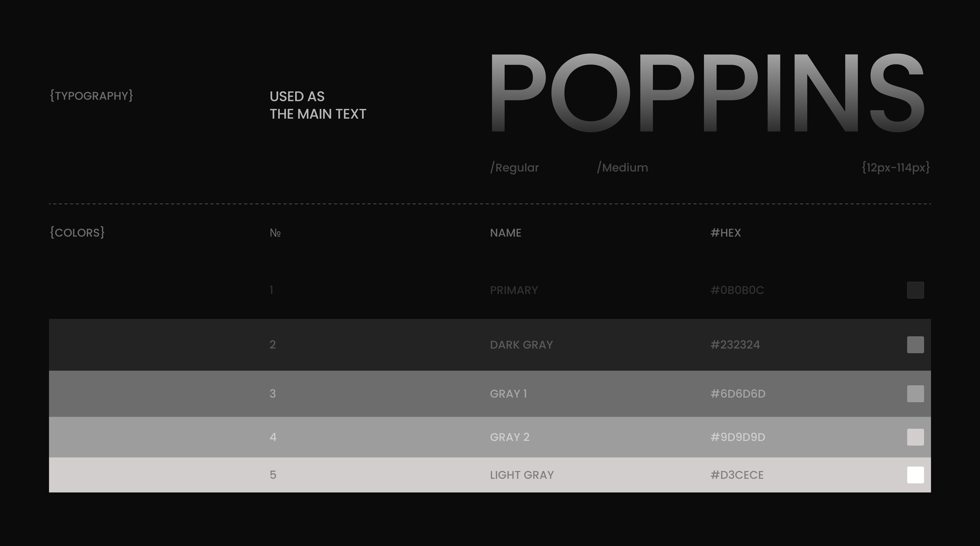
Task: Click the № column header
Action: (x=275, y=233)
